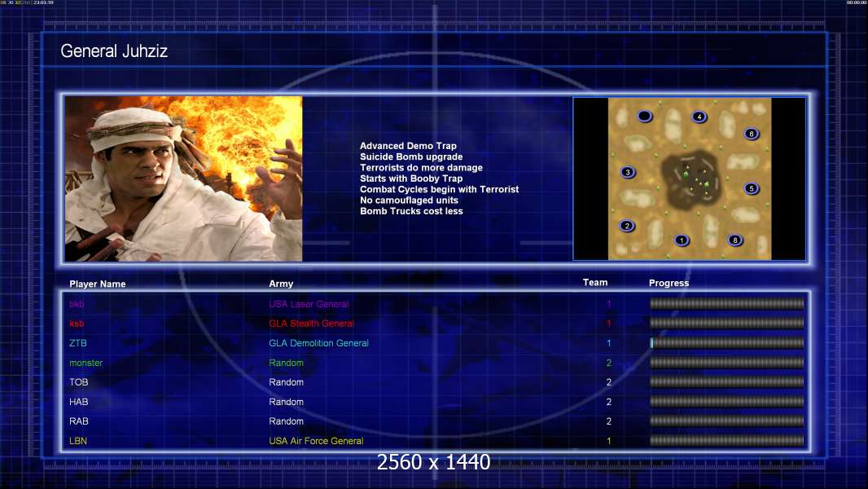Screen dimensions: 868x489
Task: Click 'GLA Demolition General' army text
Action: (x=319, y=343)
